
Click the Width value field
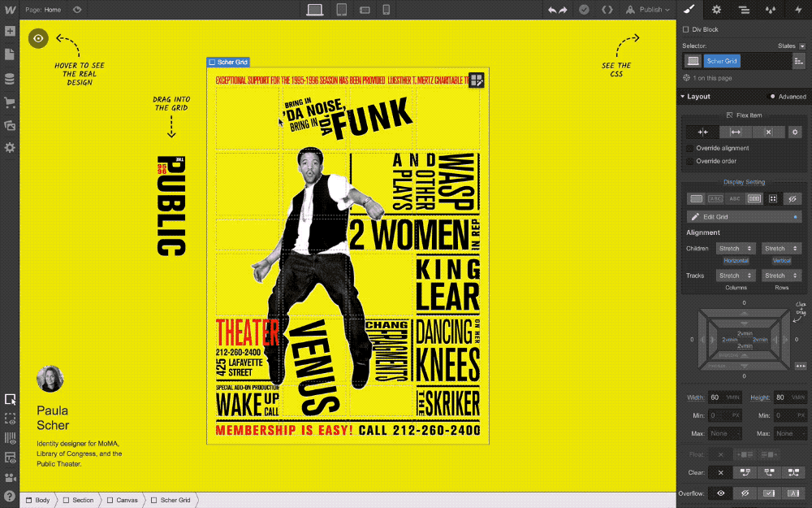pyautogui.click(x=724, y=397)
